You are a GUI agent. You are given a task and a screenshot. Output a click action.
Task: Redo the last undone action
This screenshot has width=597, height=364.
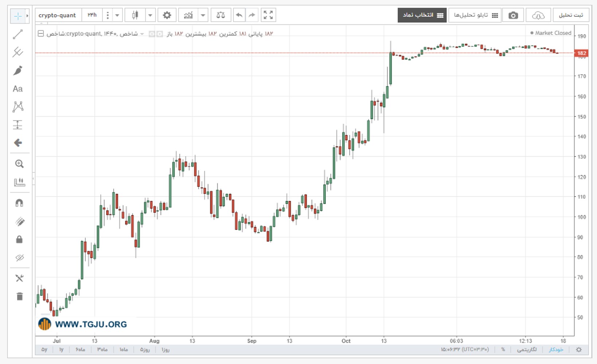pos(252,15)
